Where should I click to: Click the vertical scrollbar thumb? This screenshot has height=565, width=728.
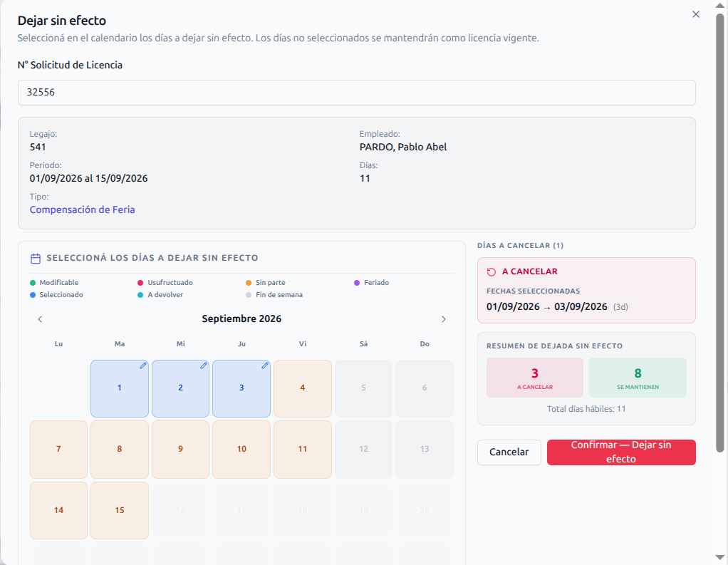[x=719, y=232]
